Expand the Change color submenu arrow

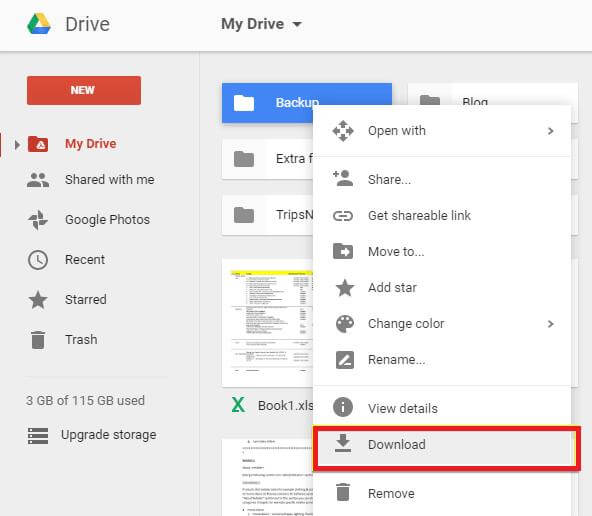point(550,324)
